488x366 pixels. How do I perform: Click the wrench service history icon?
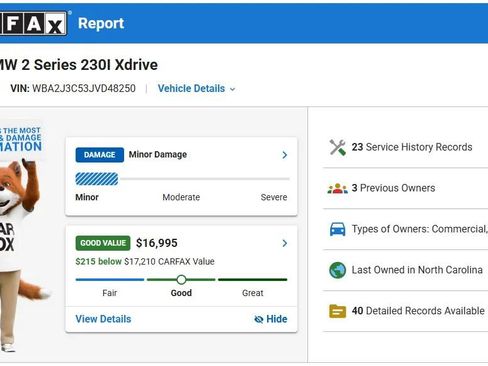pyautogui.click(x=337, y=147)
